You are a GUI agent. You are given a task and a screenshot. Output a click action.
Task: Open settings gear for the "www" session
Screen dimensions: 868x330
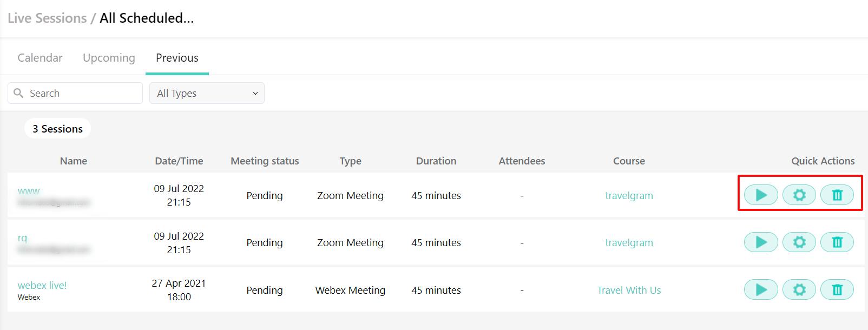pyautogui.click(x=799, y=195)
